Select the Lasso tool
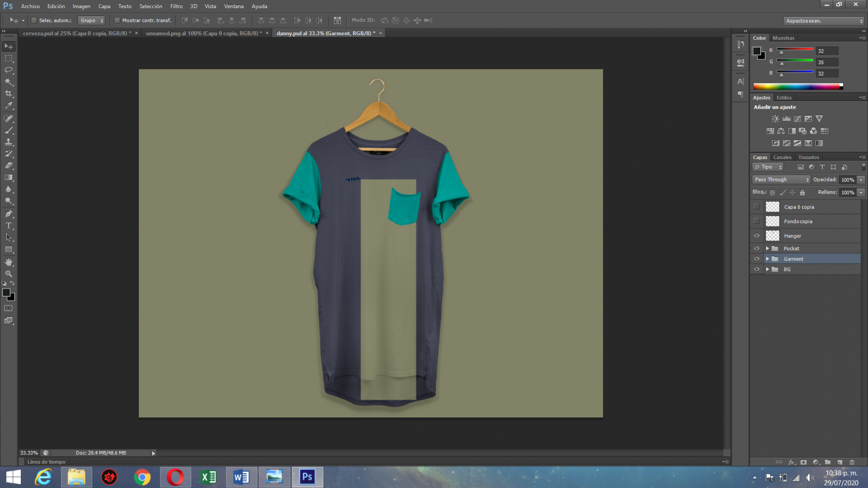This screenshot has height=488, width=868. click(x=9, y=70)
